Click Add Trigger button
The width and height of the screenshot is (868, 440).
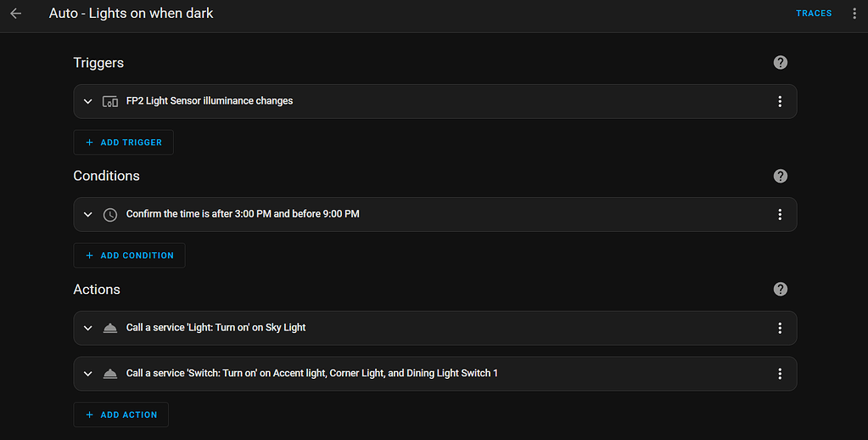[x=124, y=143]
